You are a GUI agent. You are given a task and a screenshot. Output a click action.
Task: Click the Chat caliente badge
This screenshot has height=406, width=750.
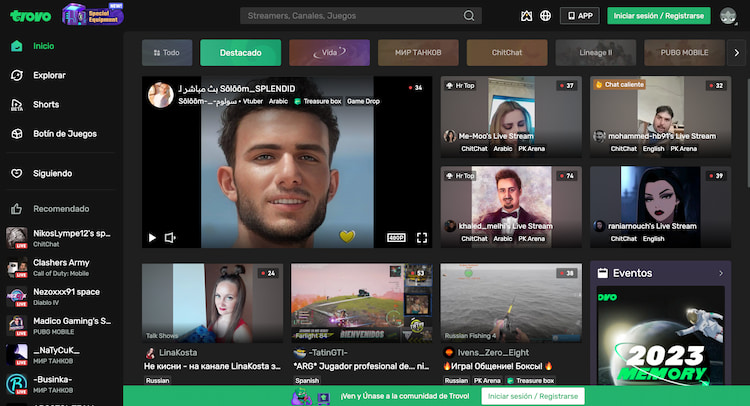pos(619,85)
